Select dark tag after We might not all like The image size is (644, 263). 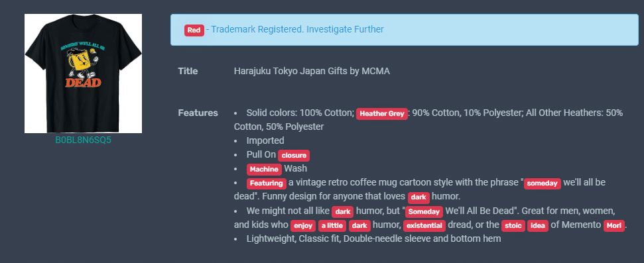click(342, 212)
